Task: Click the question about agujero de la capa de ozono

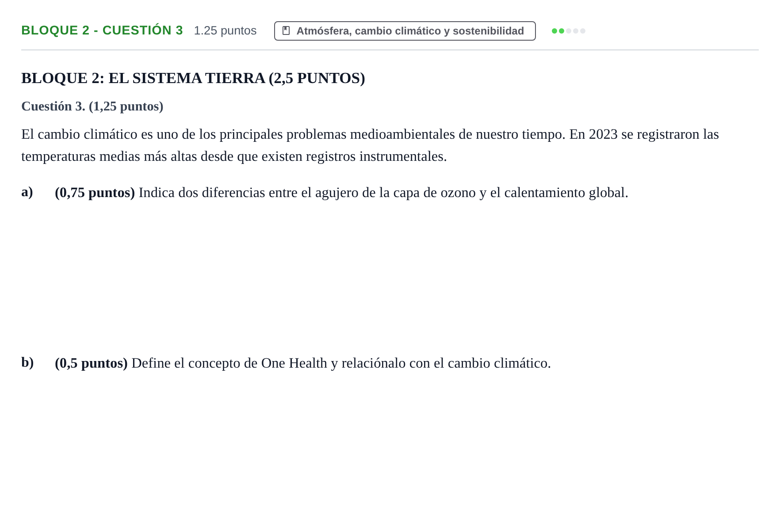Action: click(x=341, y=193)
